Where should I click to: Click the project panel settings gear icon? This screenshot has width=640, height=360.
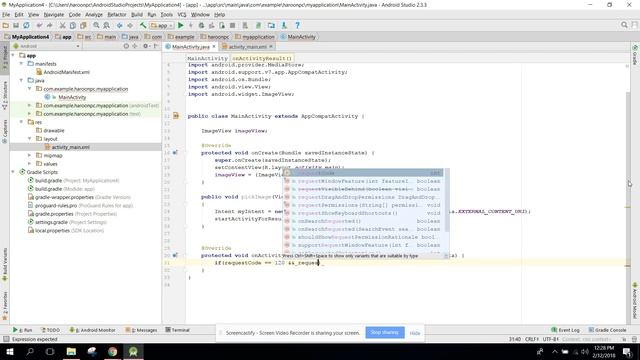point(146,46)
